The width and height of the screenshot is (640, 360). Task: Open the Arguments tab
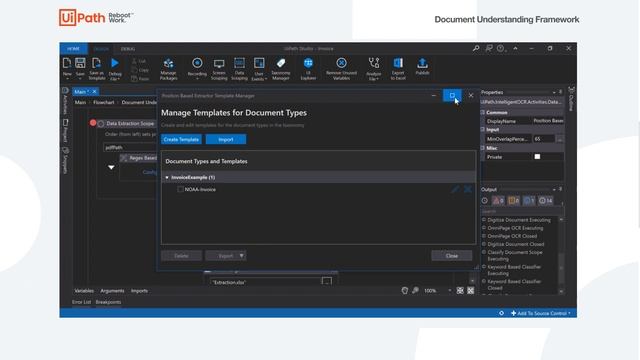point(112,291)
